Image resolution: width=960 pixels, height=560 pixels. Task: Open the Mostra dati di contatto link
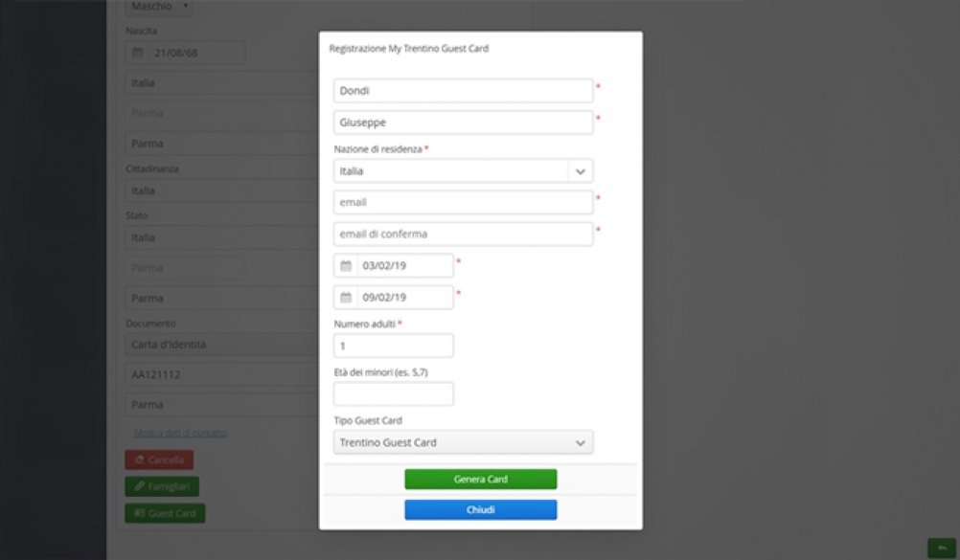(x=181, y=433)
